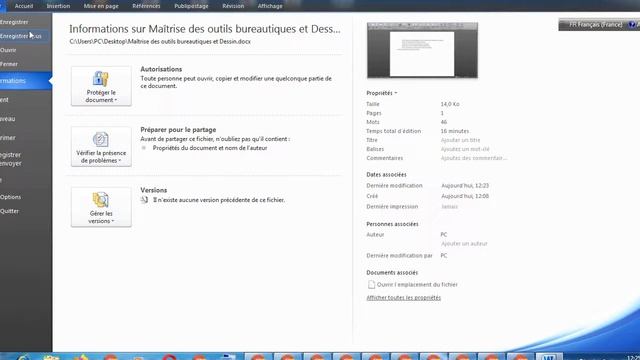Click the Dates associées heading

click(x=386, y=175)
